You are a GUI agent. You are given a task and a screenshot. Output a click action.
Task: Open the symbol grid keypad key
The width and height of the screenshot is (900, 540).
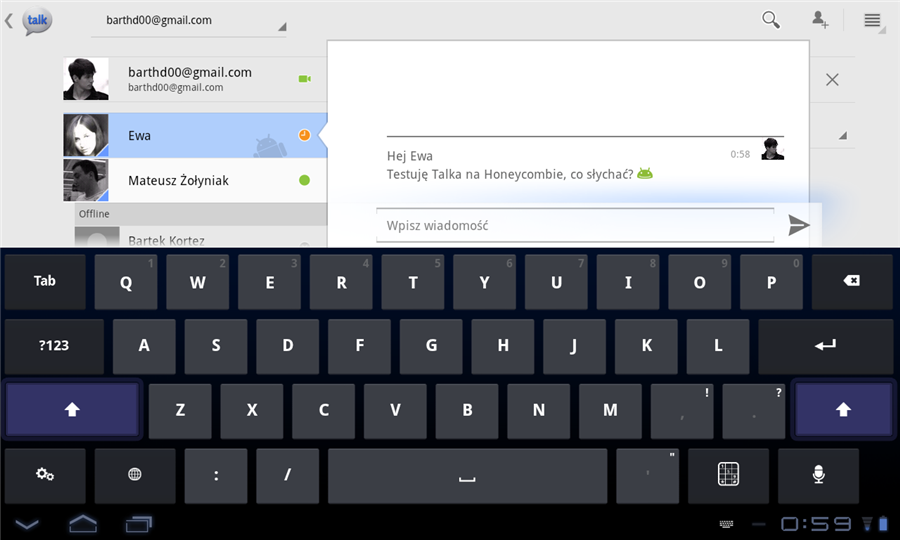pos(728,475)
